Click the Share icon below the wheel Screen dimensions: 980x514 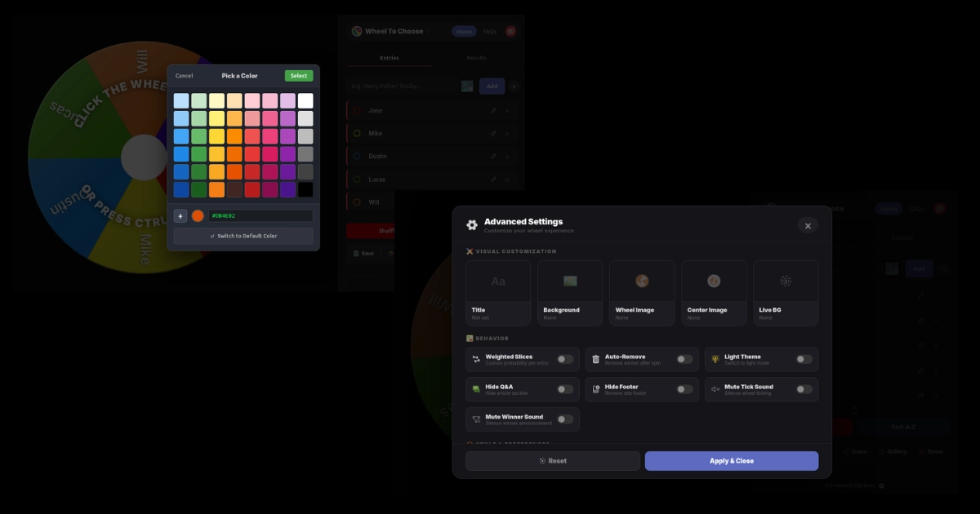[x=845, y=451]
